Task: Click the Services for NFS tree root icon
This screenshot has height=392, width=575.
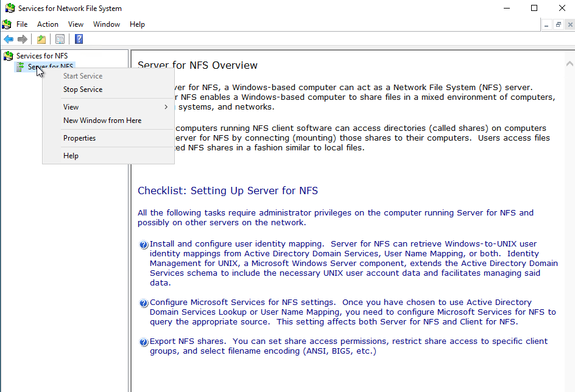Action: tap(8, 55)
